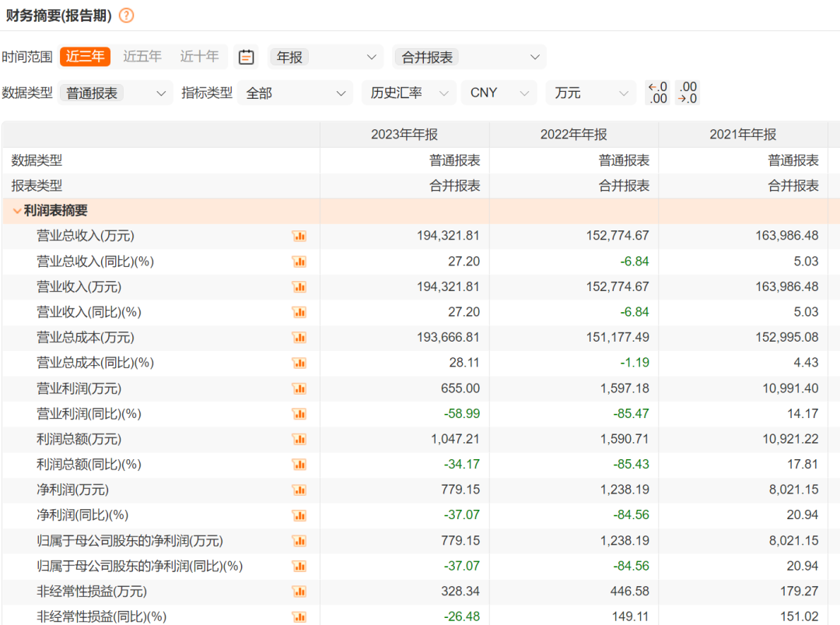The height and width of the screenshot is (625, 840).
Task: Click the 2021年年报 column header
Action: pyautogui.click(x=743, y=135)
